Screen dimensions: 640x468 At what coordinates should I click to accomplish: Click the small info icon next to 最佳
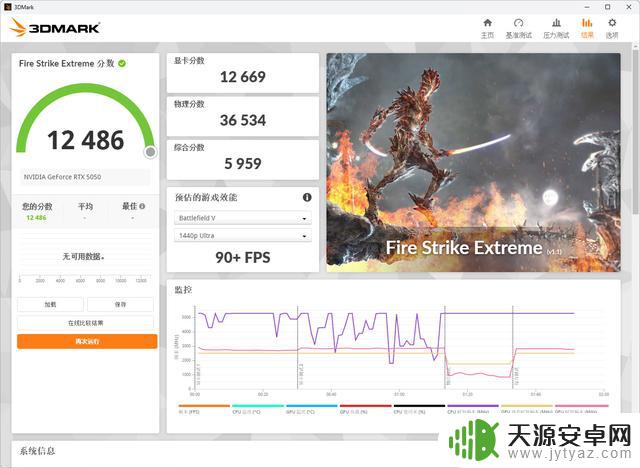[142, 206]
